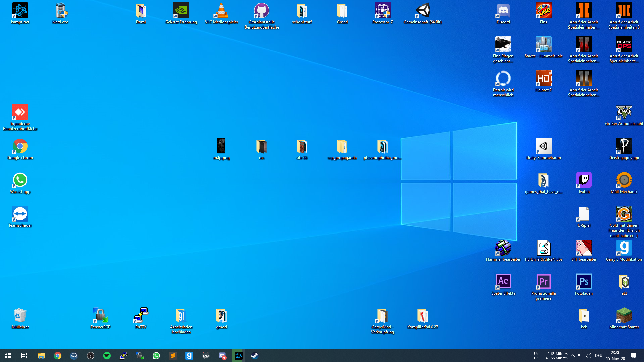The height and width of the screenshot is (362, 644).
Task: Open Task View from the taskbar
Action: coord(24,356)
